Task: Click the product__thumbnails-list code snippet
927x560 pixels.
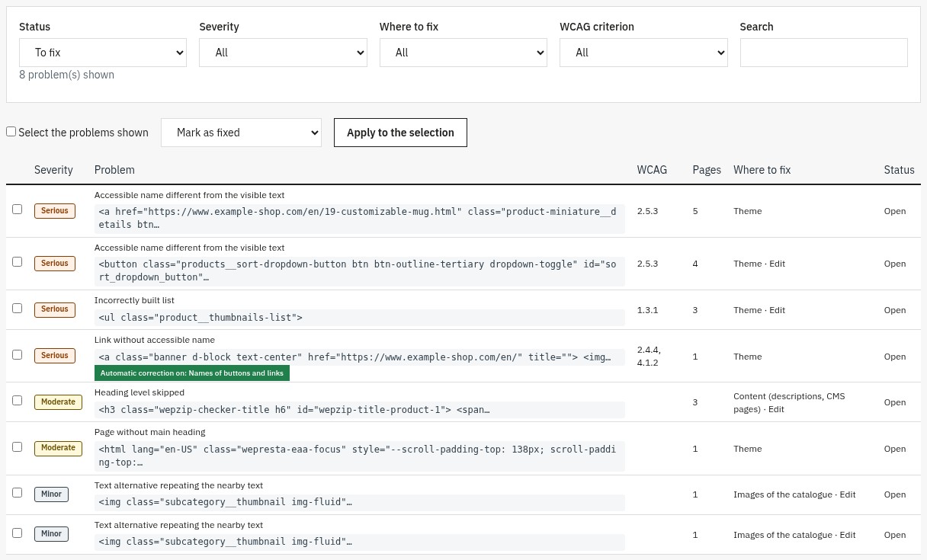Action: coord(359,317)
